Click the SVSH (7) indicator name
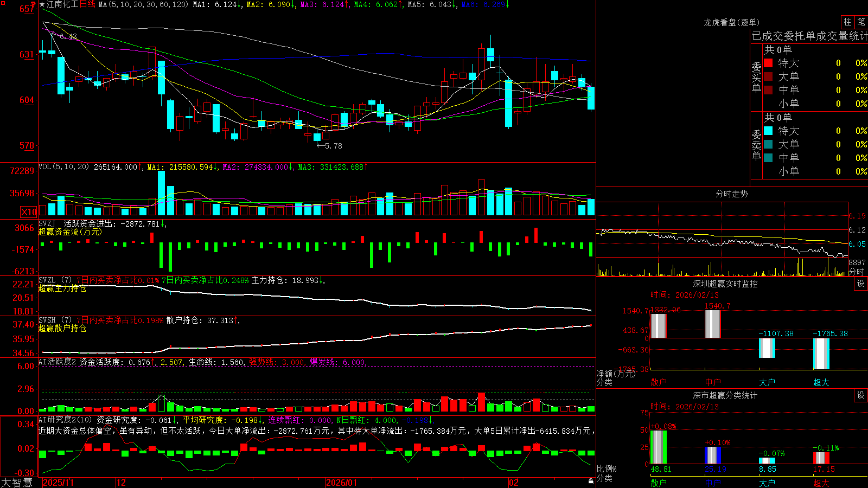Screen dimensions: 868x488 click(x=55, y=320)
